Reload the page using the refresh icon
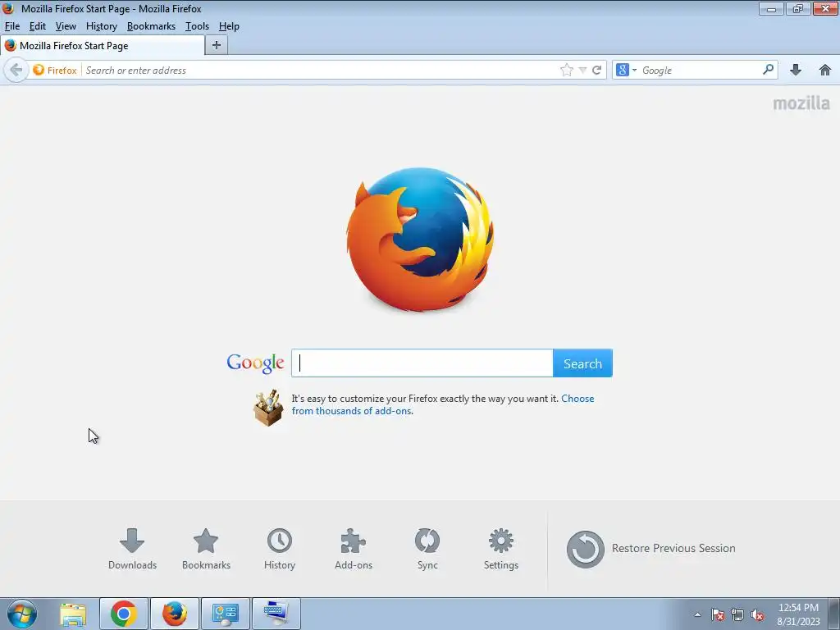Screen dimensions: 840x630 click(x=596, y=71)
